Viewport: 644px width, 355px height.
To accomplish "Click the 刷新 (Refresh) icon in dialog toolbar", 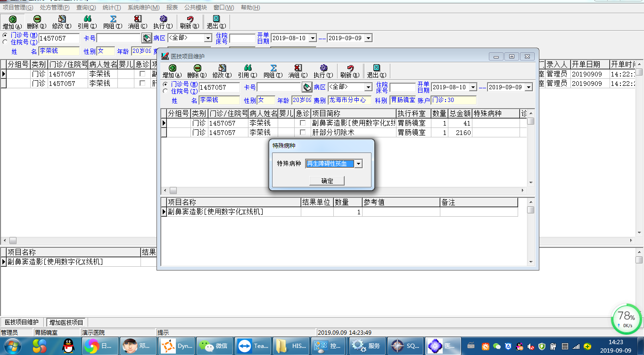I will tap(350, 68).
